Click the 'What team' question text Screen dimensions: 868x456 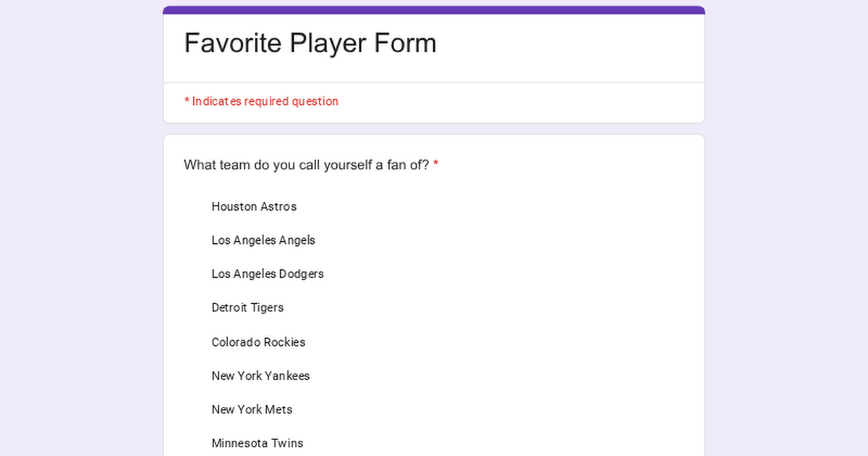(x=306, y=165)
